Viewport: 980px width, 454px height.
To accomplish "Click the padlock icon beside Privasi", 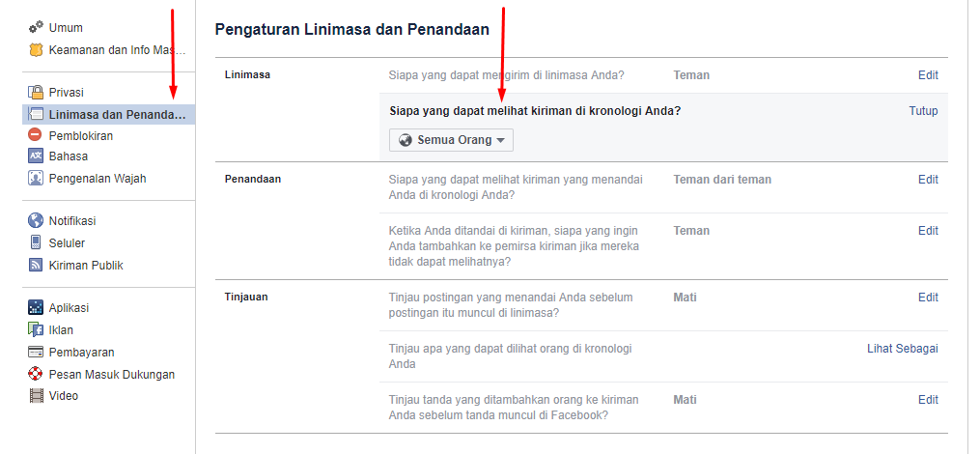I will click(x=37, y=93).
